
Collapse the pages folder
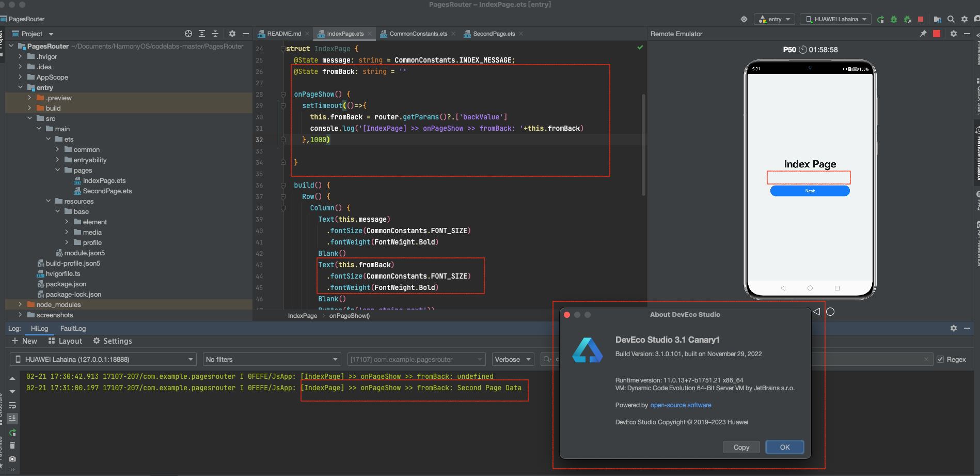coord(57,170)
